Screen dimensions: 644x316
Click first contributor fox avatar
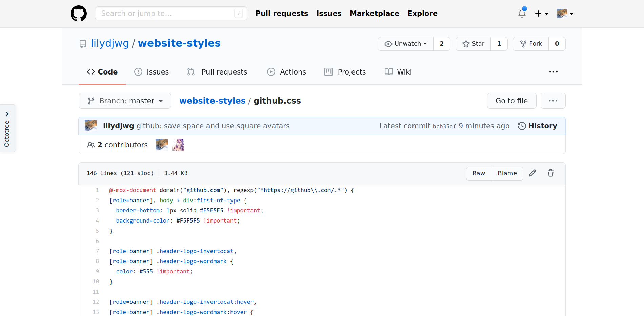(162, 145)
